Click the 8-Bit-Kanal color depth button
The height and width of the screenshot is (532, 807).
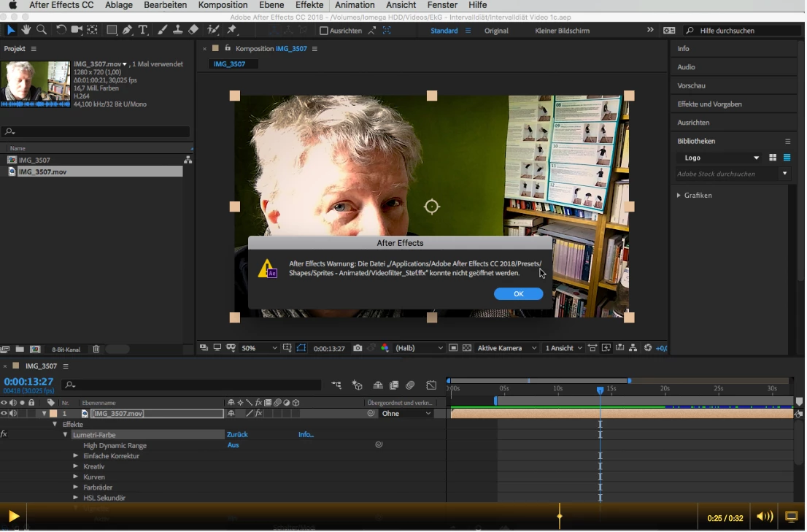tap(66, 350)
